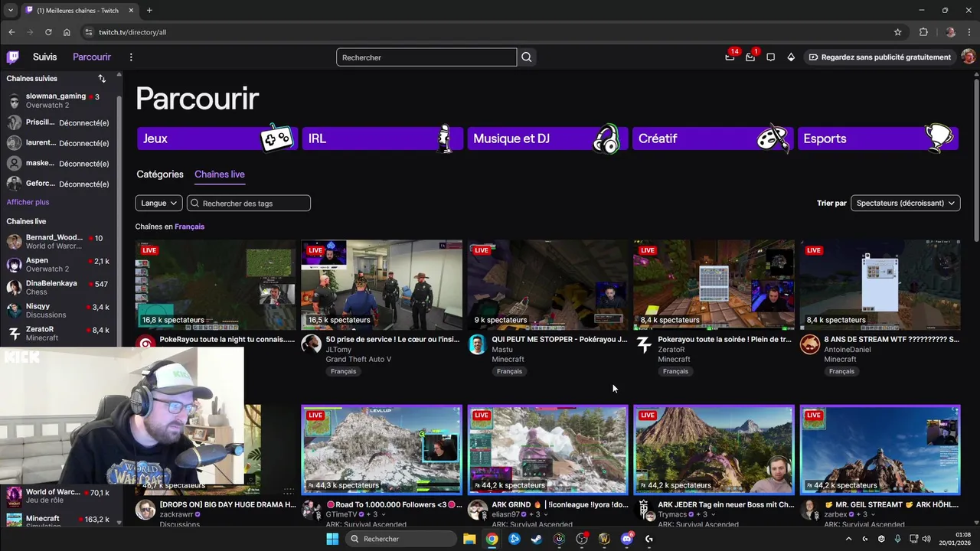
Task: Click ZeratoR channel logo under stream
Action: point(643,344)
